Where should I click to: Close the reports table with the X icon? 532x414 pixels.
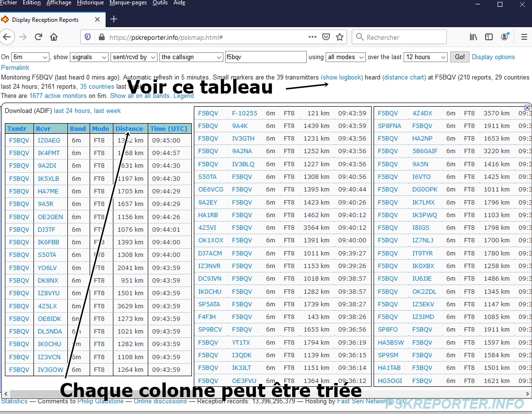pyautogui.click(x=527, y=108)
